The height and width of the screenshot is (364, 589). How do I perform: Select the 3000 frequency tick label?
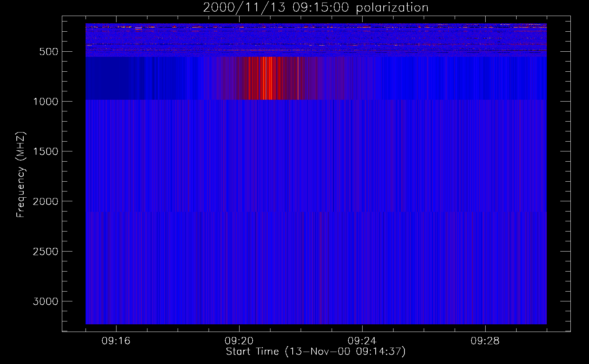tap(46, 301)
